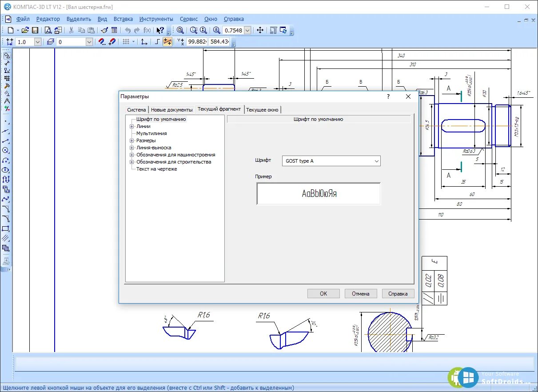
Task: Select the Fillet tool in left panel
Action: 6,219
